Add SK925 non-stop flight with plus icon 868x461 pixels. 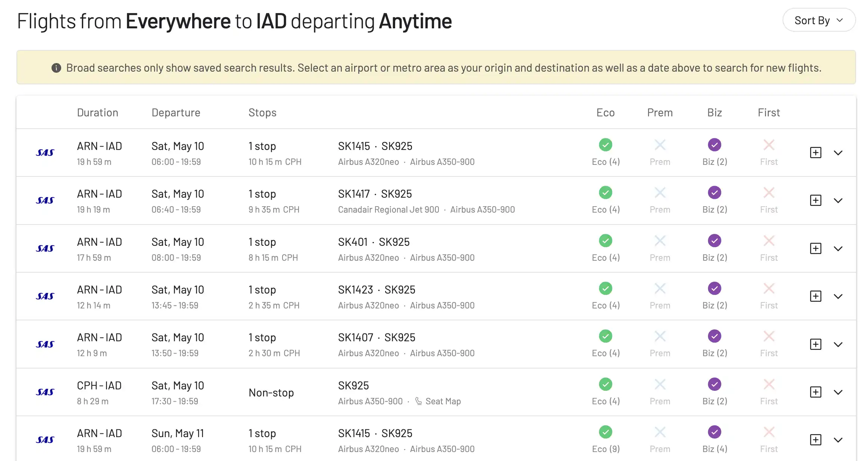(x=815, y=392)
